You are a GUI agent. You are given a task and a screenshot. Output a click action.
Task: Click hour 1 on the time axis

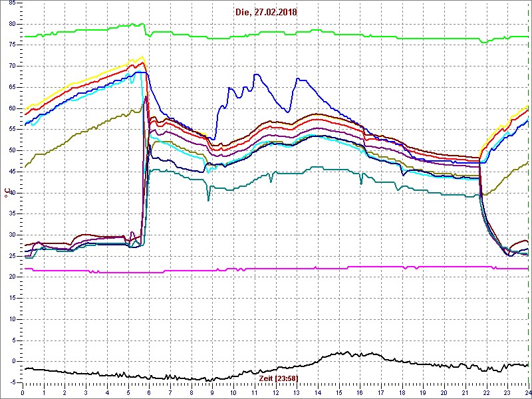(x=44, y=392)
